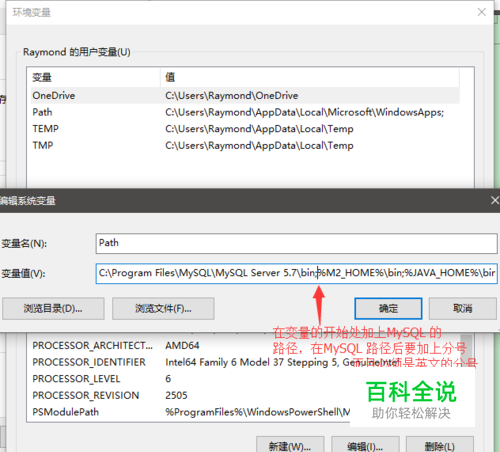Select the PROCESSOR_LEVEL system variable

point(76,379)
